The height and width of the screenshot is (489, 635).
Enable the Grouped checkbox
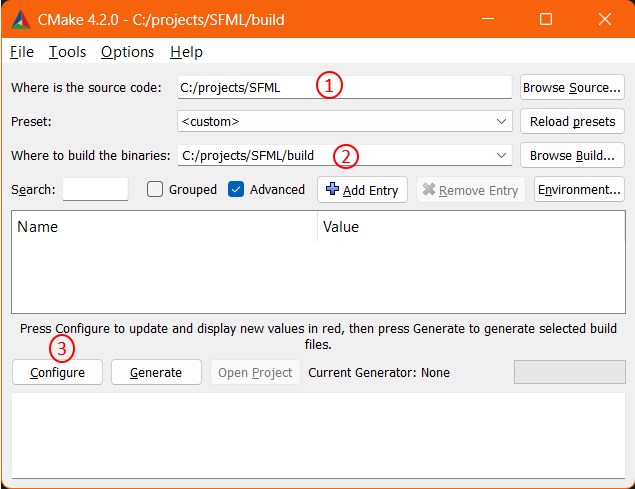tap(155, 189)
